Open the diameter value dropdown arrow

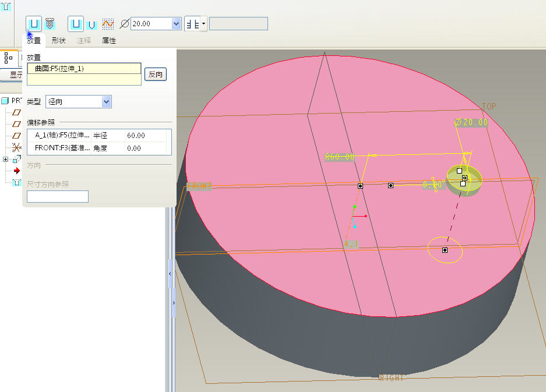tap(177, 24)
